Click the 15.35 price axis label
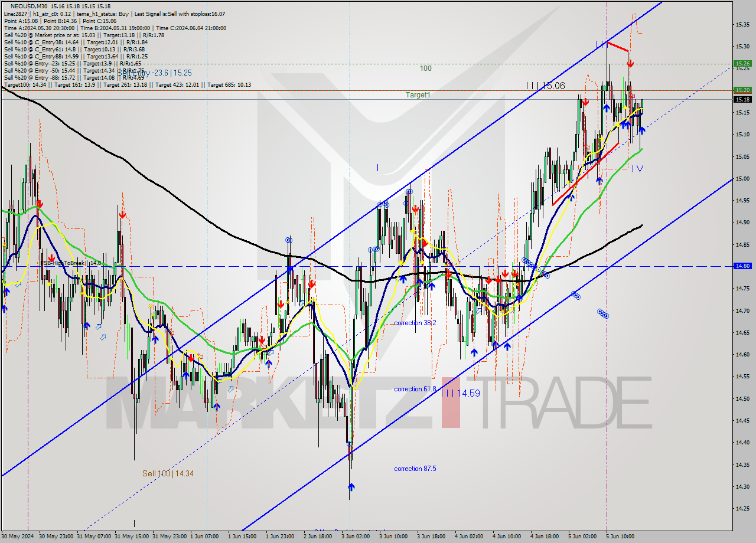The image size is (756, 543). click(x=742, y=24)
